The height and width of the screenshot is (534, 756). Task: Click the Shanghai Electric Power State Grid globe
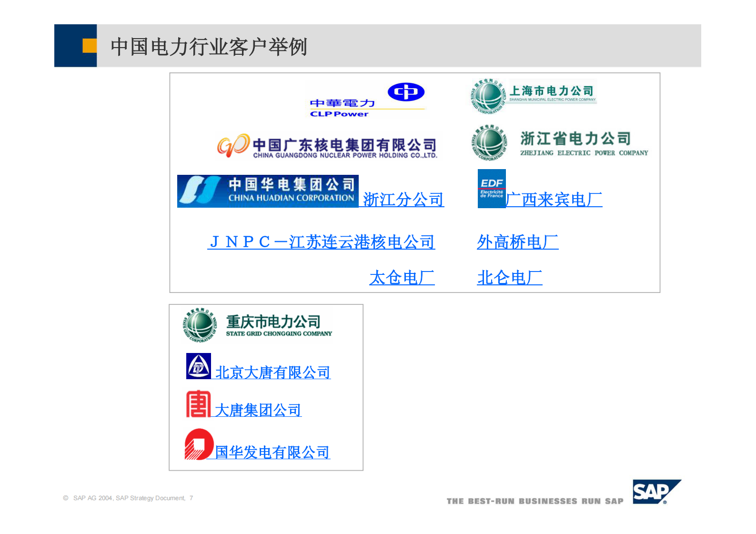tap(488, 96)
